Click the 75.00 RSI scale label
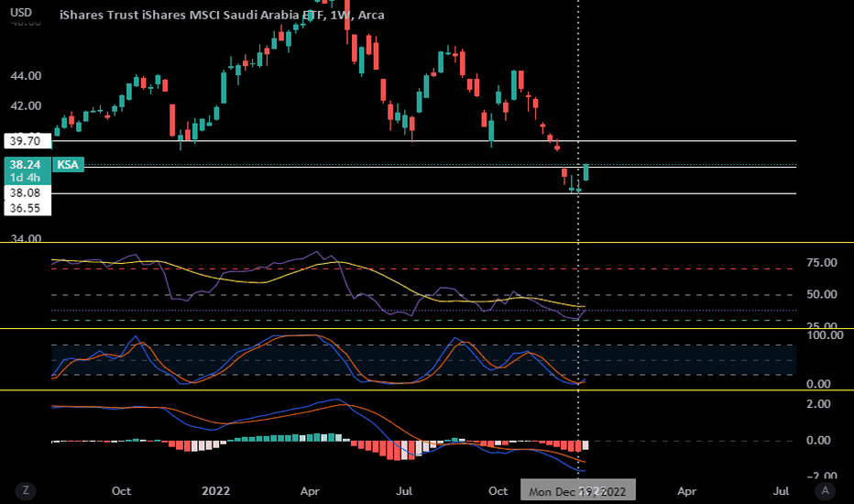 coord(822,263)
